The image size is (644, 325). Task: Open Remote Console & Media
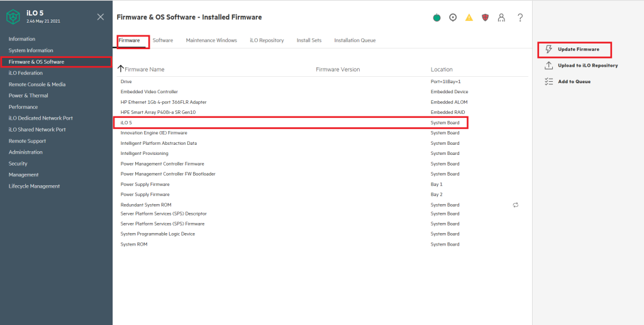pyautogui.click(x=37, y=84)
